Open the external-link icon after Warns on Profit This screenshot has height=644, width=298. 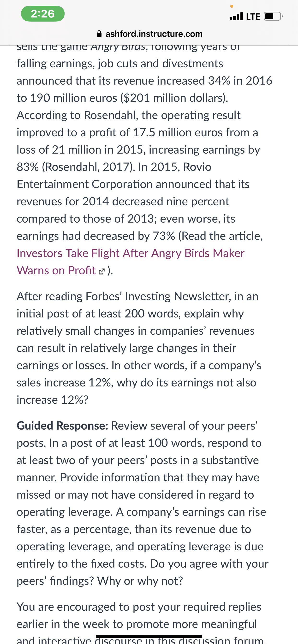(101, 271)
